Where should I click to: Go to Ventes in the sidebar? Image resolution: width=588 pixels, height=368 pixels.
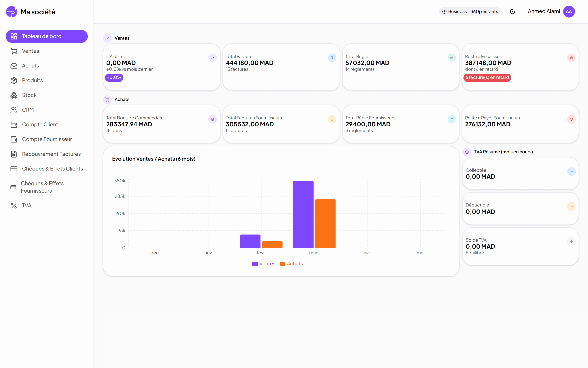(x=47, y=51)
